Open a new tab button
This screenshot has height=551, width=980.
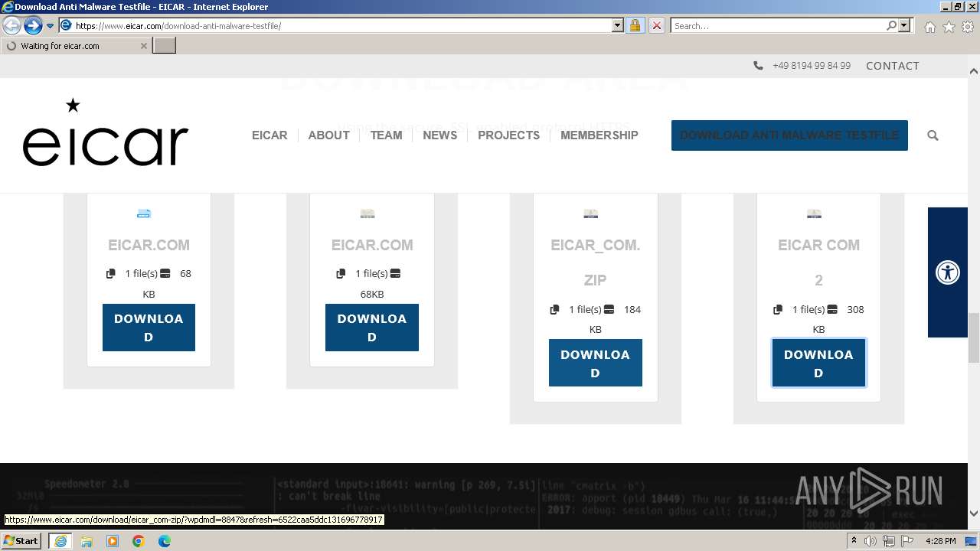pos(165,46)
